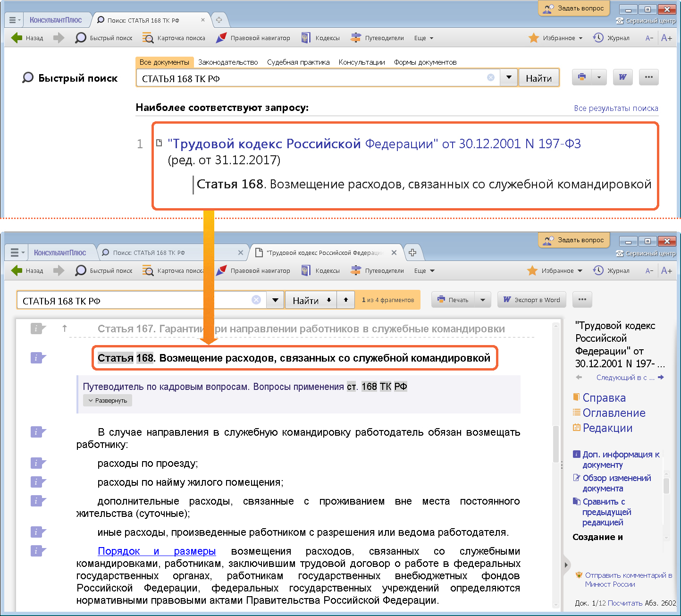Open Быстрый поиск from the top window toolbar
This screenshot has height=616, width=681.
(x=104, y=38)
